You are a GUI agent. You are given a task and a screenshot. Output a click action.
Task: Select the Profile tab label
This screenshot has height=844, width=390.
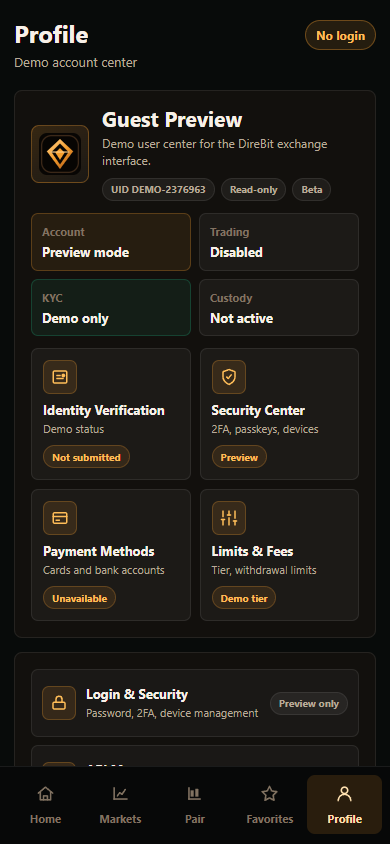click(x=344, y=819)
